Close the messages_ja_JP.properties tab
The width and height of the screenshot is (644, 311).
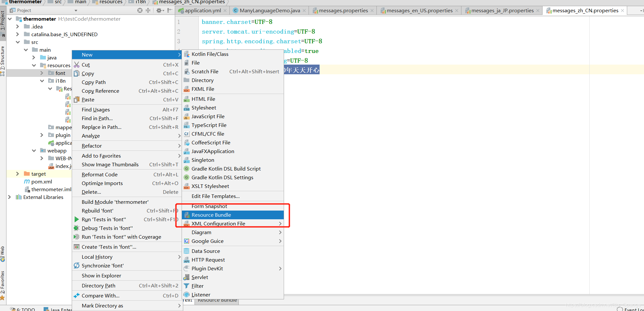(x=538, y=11)
